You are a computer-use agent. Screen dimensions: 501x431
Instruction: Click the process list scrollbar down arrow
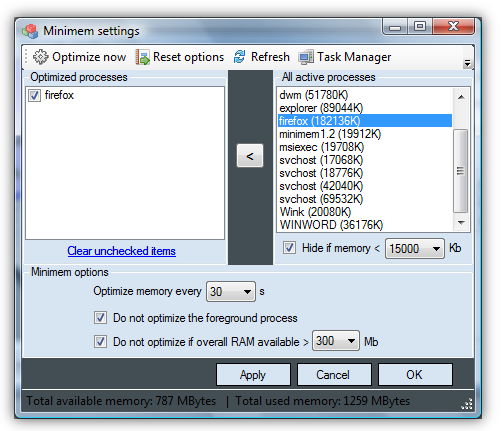pos(461,223)
